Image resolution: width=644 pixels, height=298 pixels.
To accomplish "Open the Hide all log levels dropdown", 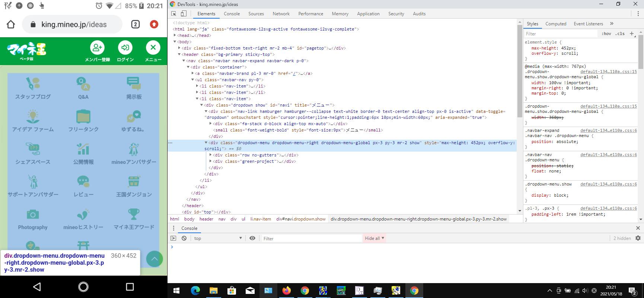I will [374, 238].
